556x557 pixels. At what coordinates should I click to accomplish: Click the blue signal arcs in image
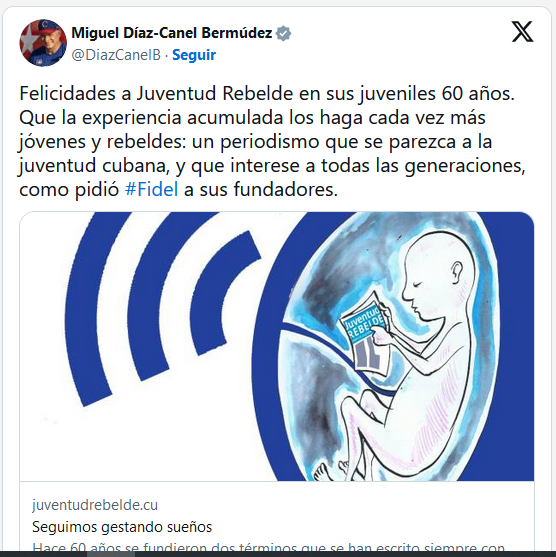(163, 309)
